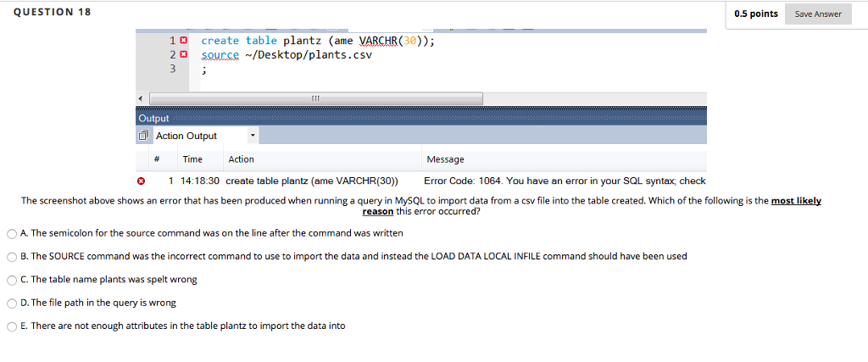Click the 0.5 points label
The height and width of the screenshot is (362, 868).
coord(755,14)
